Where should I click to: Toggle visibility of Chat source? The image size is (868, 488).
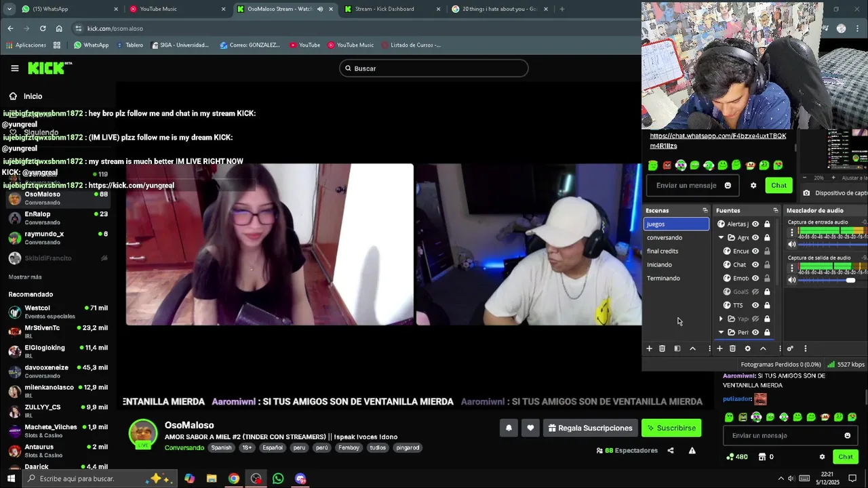[x=755, y=265]
